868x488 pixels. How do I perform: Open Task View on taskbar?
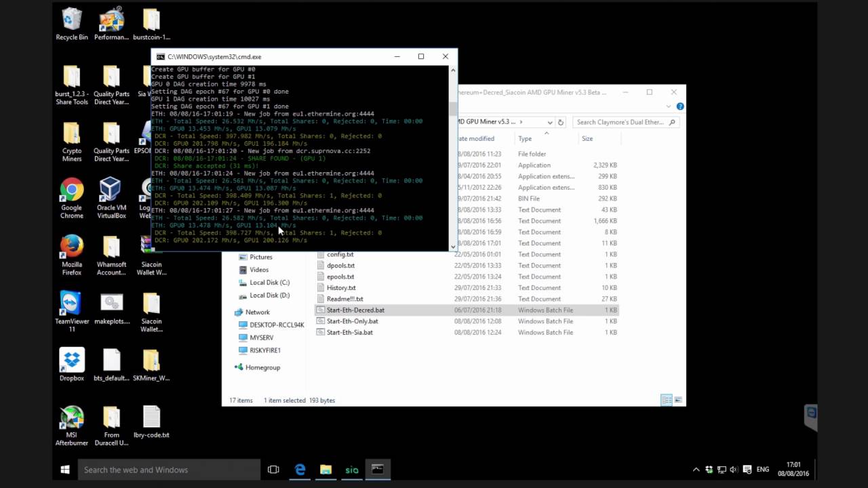tap(273, 470)
